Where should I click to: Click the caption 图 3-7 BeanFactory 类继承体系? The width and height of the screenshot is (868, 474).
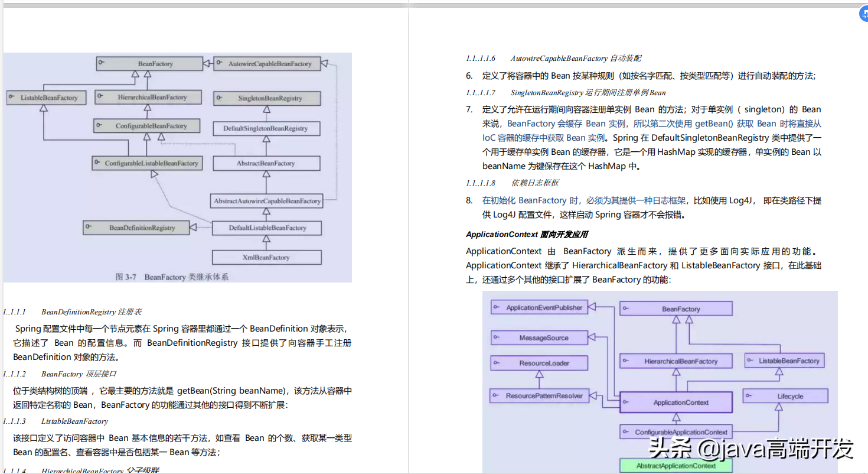172,277
